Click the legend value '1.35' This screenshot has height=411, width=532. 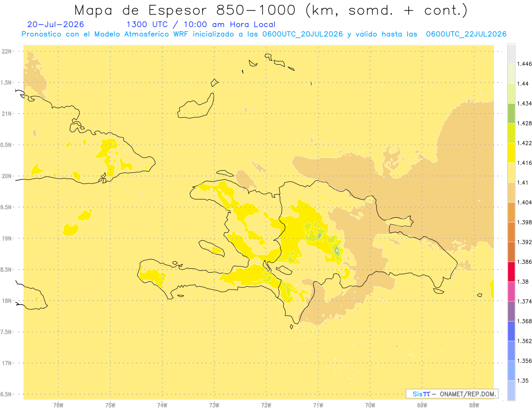click(522, 380)
